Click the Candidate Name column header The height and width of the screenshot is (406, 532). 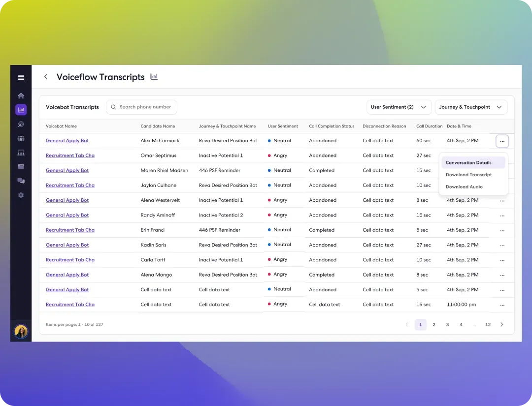point(158,126)
